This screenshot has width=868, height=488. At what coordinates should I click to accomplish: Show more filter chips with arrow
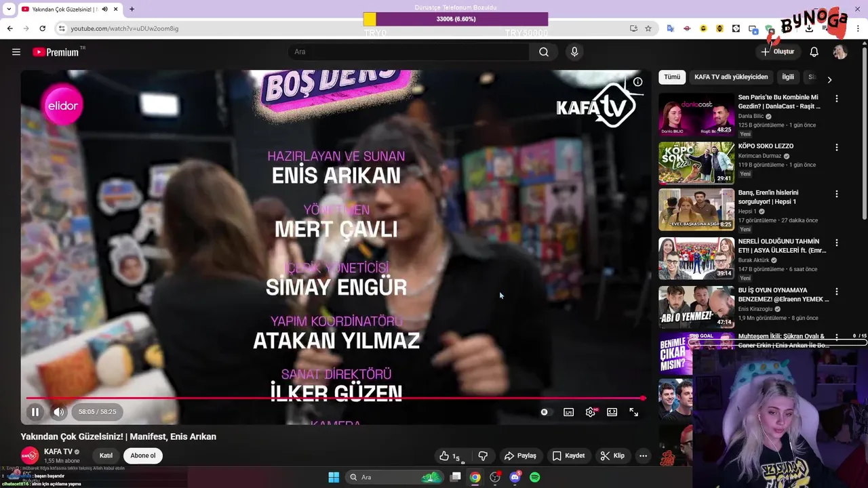point(829,79)
